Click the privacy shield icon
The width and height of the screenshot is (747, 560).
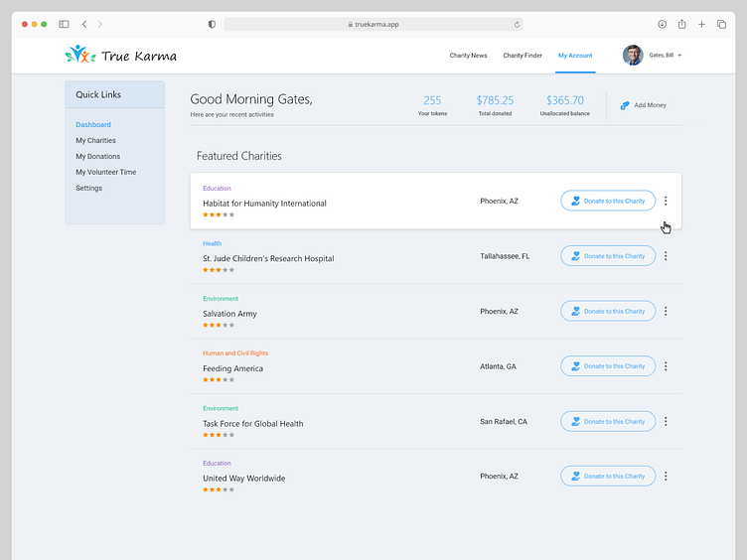click(x=212, y=24)
